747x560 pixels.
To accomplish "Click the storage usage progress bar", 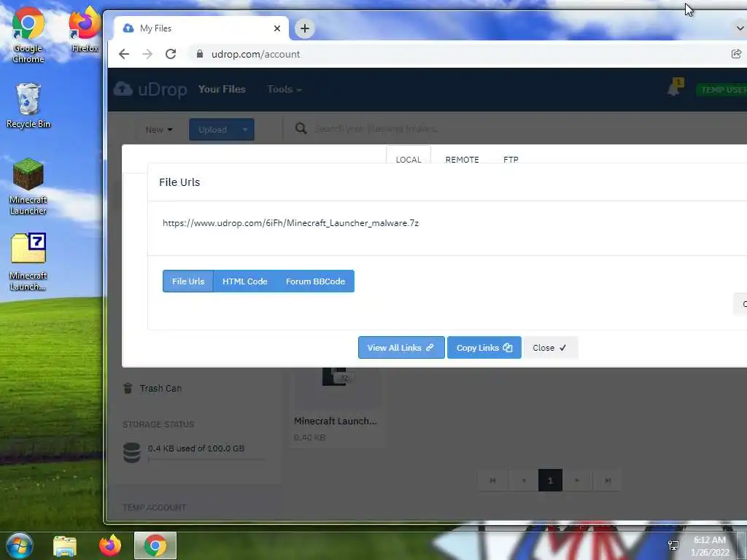I will click(206, 459).
